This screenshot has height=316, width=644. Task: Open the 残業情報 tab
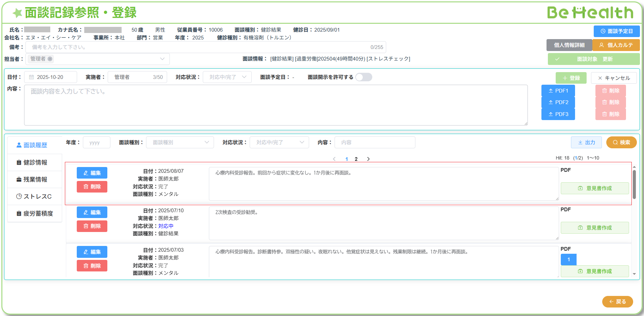pos(35,180)
